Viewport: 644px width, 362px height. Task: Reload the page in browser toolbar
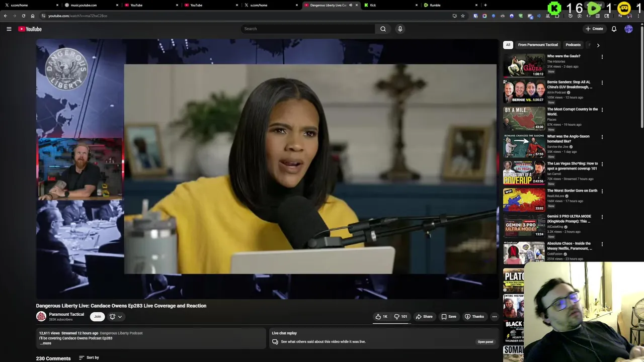(x=23, y=16)
